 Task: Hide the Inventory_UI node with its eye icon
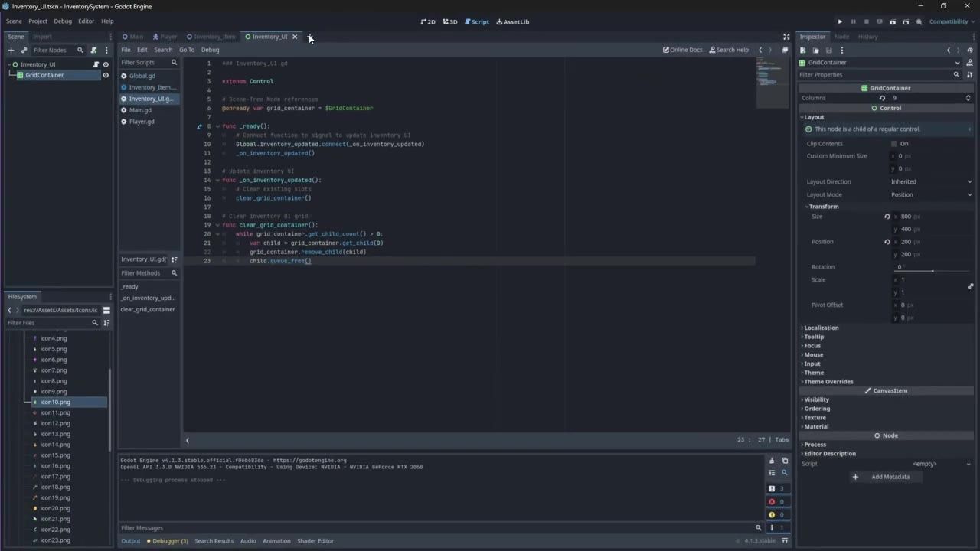[x=106, y=64]
